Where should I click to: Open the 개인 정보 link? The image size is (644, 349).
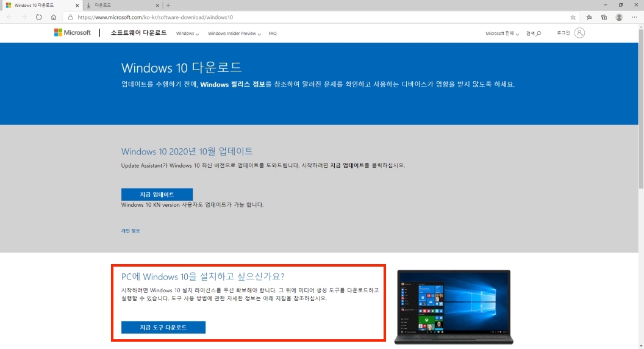coord(130,231)
